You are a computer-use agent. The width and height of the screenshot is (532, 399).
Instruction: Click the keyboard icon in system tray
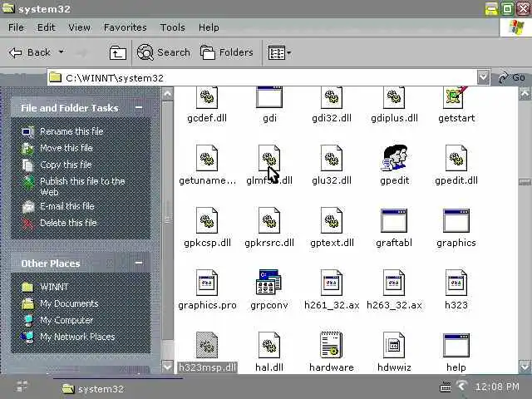(446, 387)
